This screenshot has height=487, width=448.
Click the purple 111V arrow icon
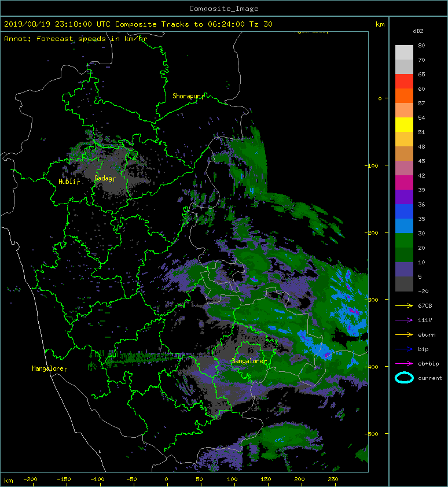tap(404, 320)
